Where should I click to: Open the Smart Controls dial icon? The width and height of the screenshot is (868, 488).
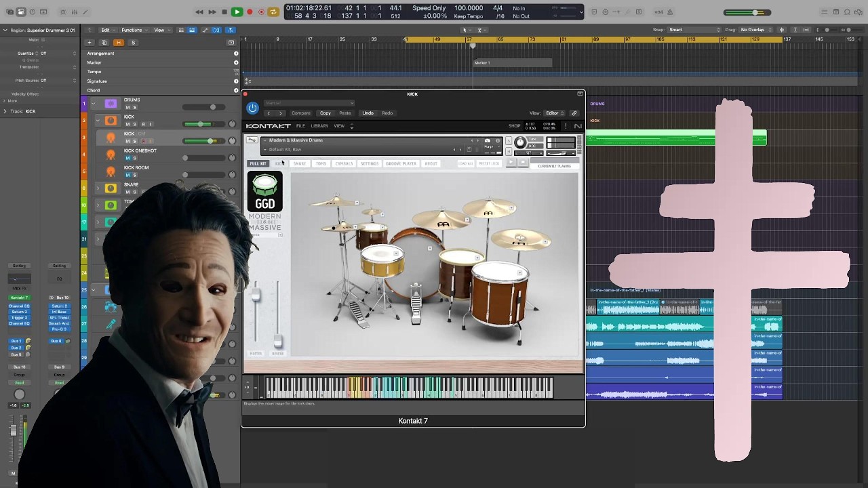pos(63,12)
